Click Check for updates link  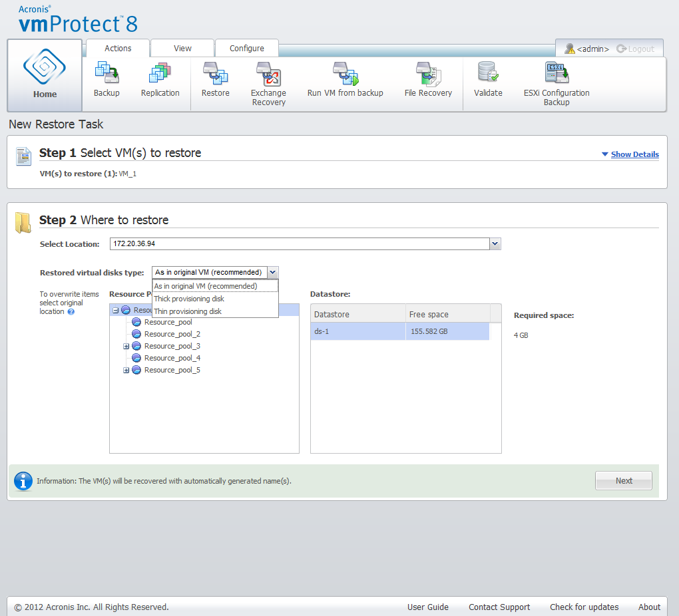point(584,607)
